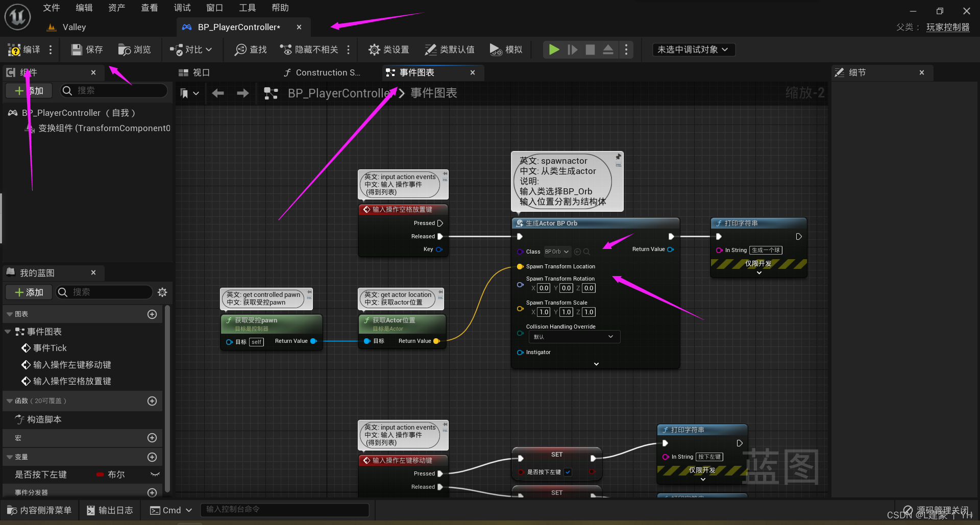Click the Add button in My Blueprint panel
Image resolution: width=980 pixels, height=525 pixels.
point(30,292)
